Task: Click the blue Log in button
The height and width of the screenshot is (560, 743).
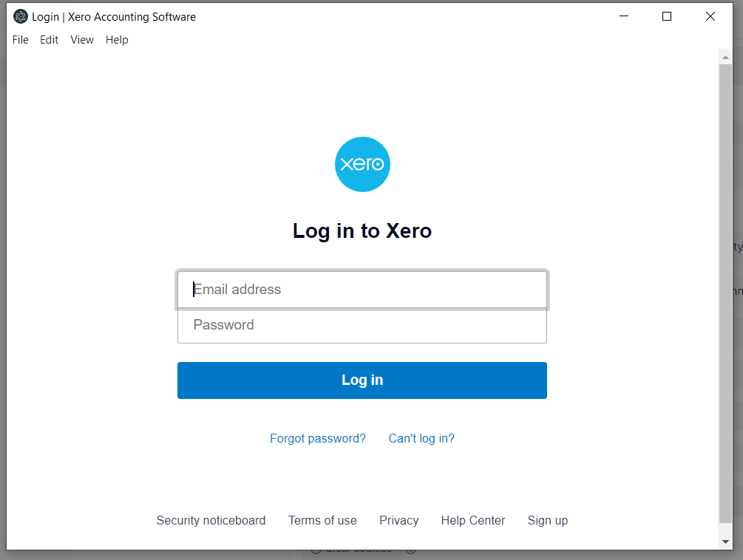Action: (x=362, y=380)
